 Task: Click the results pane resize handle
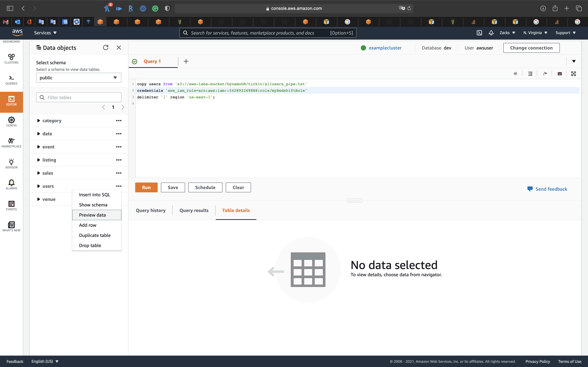[x=355, y=201]
